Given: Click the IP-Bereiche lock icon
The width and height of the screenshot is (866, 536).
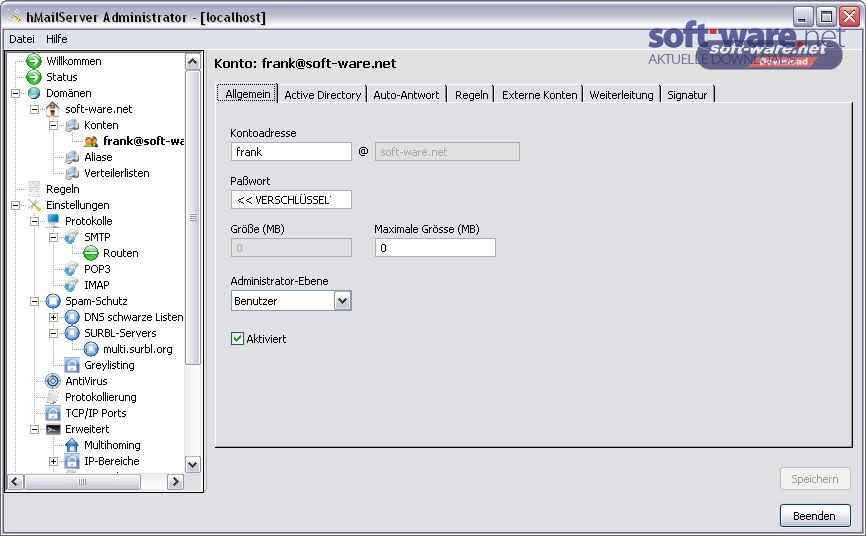Looking at the screenshot, I should (x=72, y=461).
